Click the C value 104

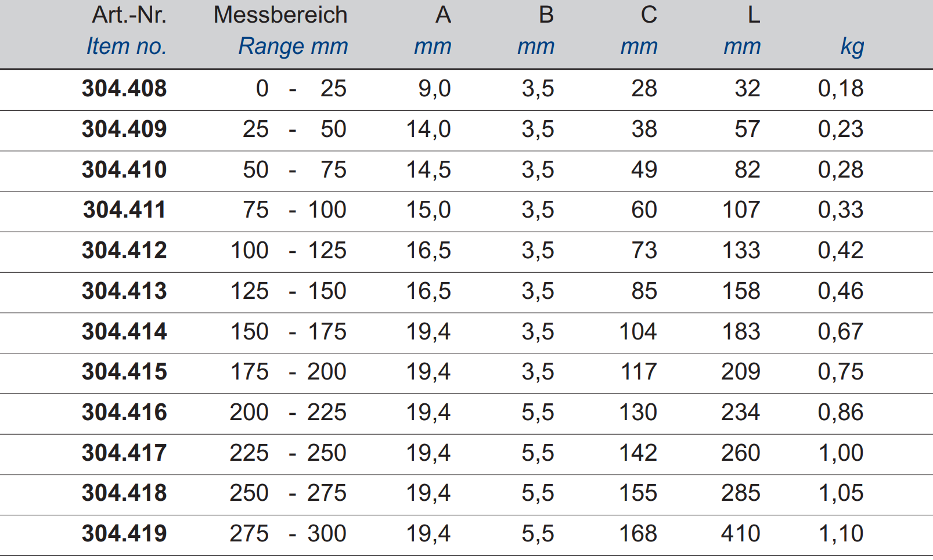point(637,332)
